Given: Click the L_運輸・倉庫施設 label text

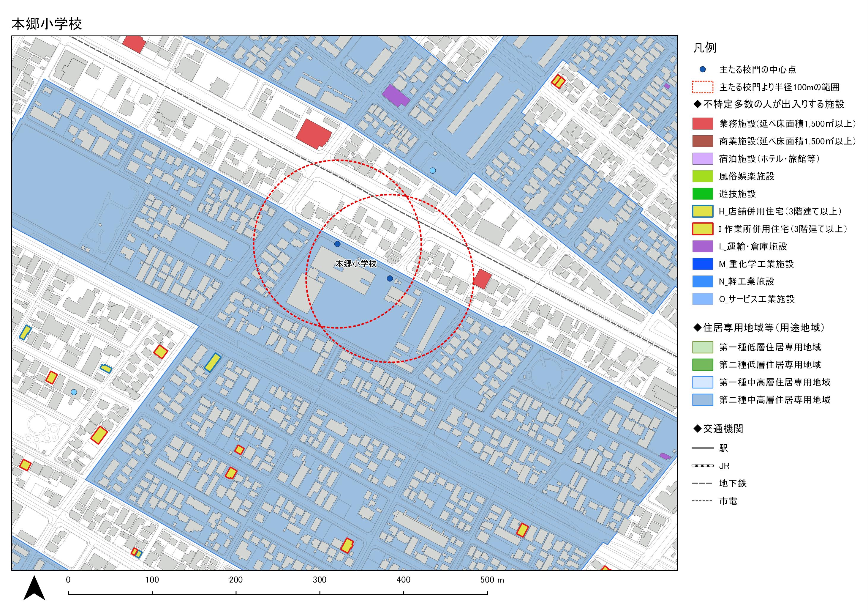Looking at the screenshot, I should point(753,247).
